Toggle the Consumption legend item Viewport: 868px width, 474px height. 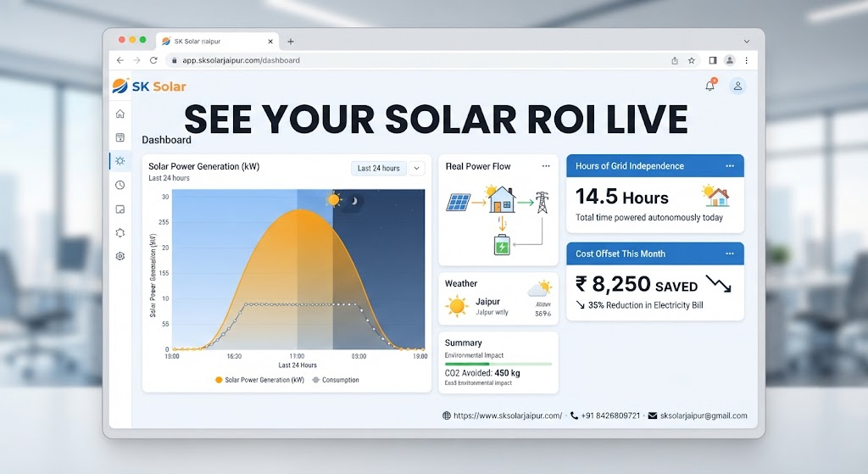tap(336, 380)
